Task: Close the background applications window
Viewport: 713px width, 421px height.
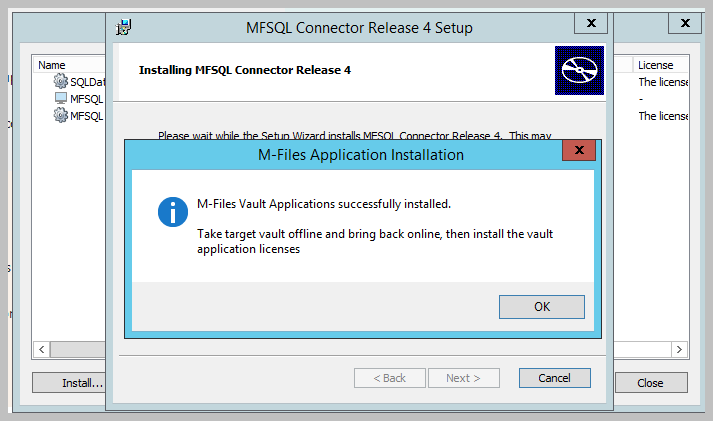Action: point(685,23)
